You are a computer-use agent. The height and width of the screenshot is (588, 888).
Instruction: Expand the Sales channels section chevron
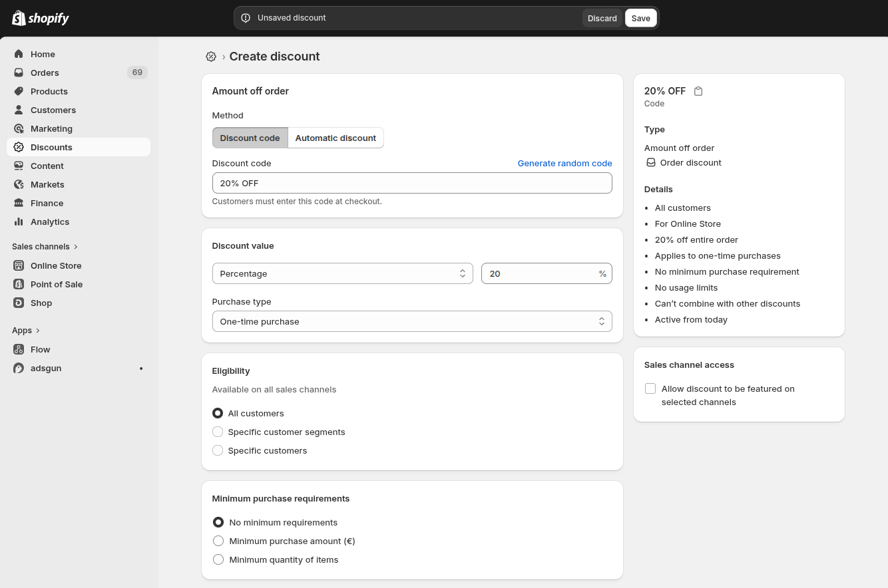76,247
